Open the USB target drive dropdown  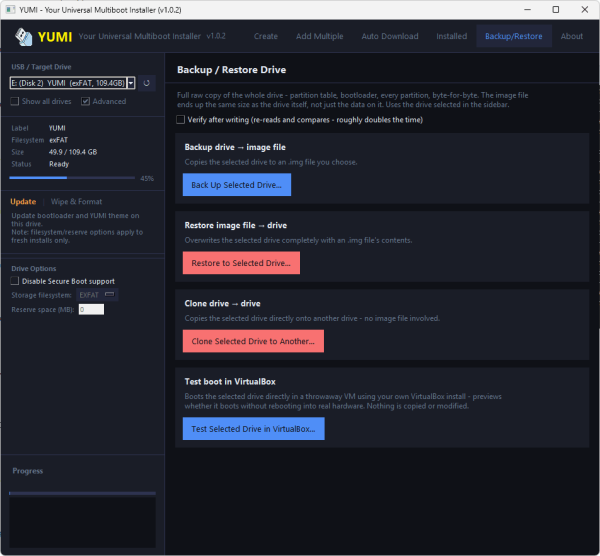tap(72, 83)
